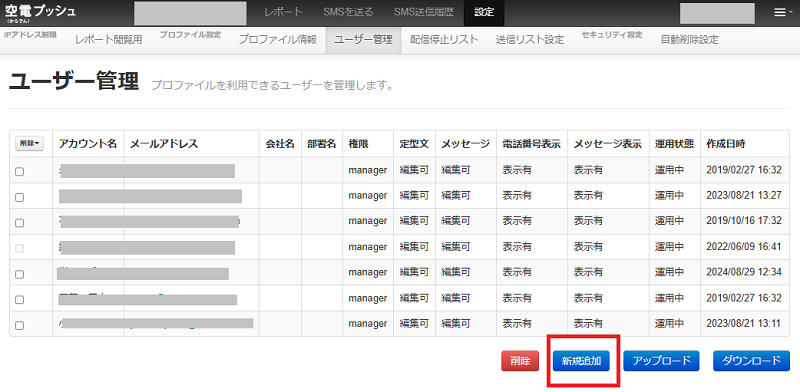Screen dimensions: 800x392
Task: Click the メッセージ表示 column header
Action: [x=607, y=144]
